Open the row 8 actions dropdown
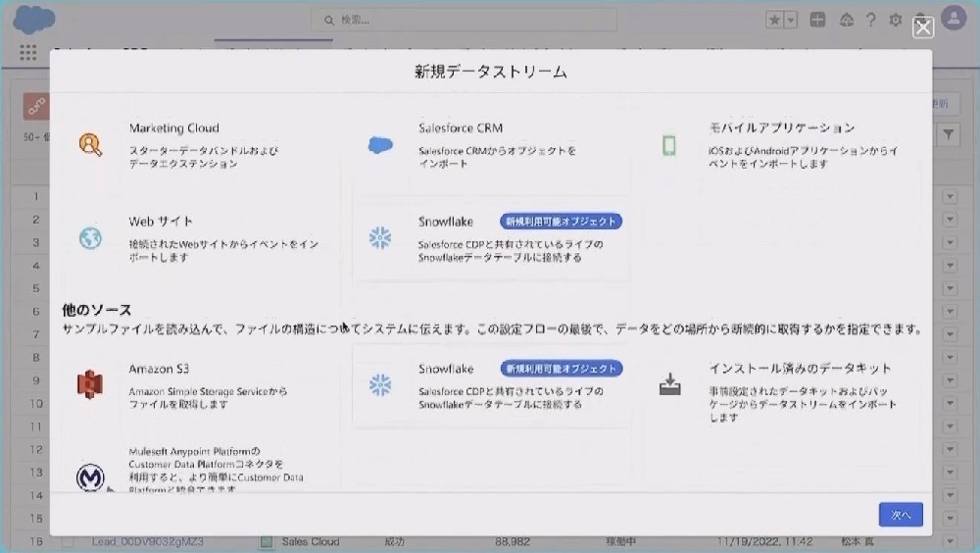Image resolution: width=980 pixels, height=553 pixels. pos(950,358)
